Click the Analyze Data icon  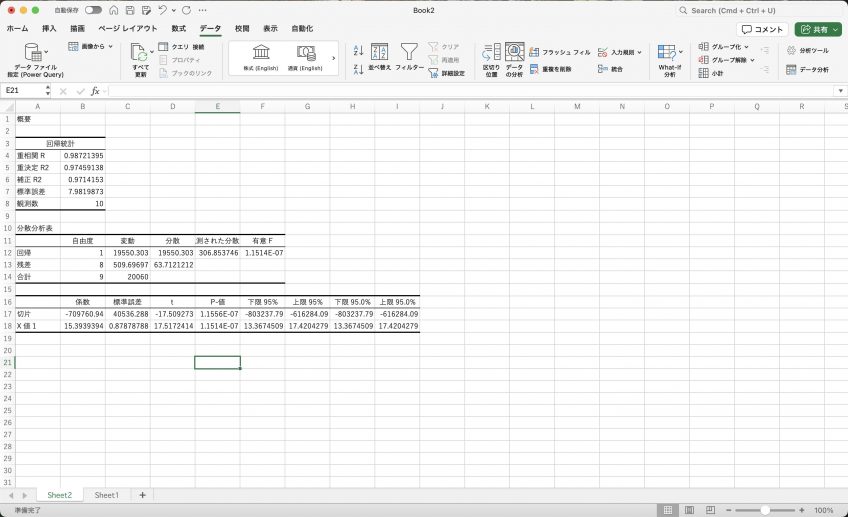pyautogui.click(x=514, y=52)
